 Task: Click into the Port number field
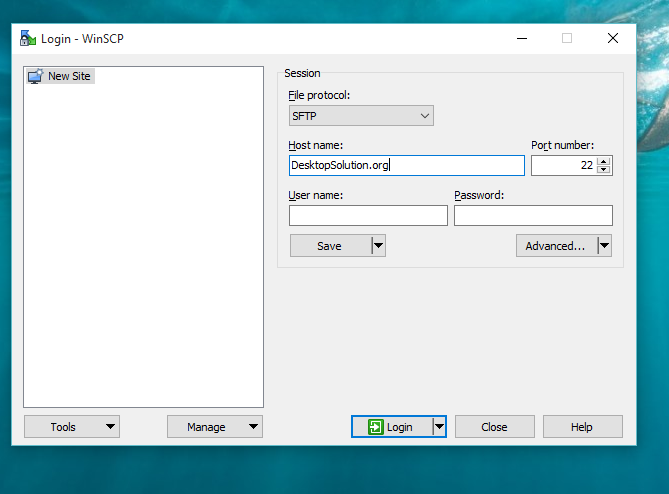(563, 165)
